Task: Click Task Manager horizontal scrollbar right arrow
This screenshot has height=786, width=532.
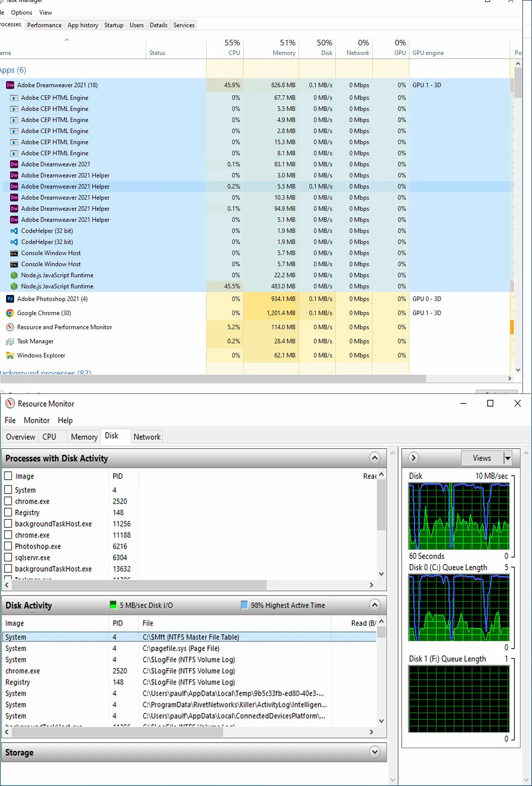Action: pos(510,378)
